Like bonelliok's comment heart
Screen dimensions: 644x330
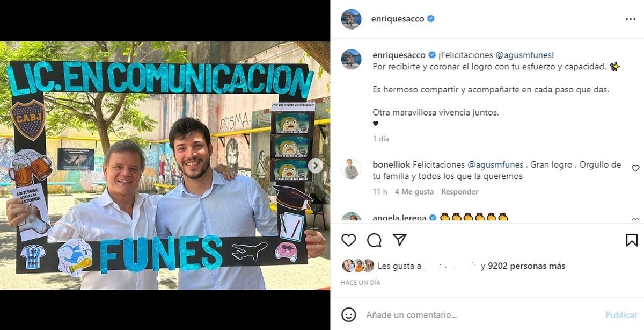tap(635, 168)
